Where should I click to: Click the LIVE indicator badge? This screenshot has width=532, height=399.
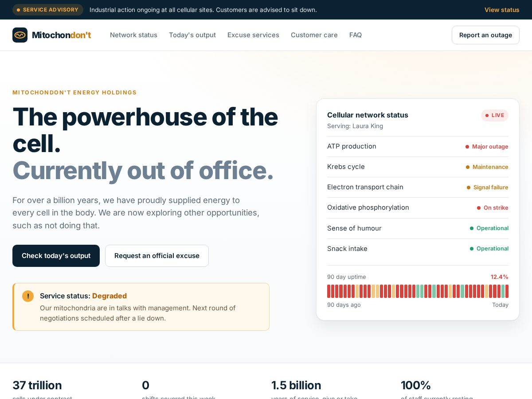[x=495, y=115]
